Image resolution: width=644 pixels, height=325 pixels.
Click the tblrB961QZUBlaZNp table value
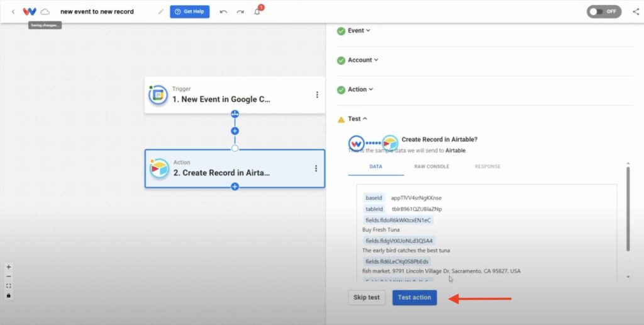click(417, 209)
